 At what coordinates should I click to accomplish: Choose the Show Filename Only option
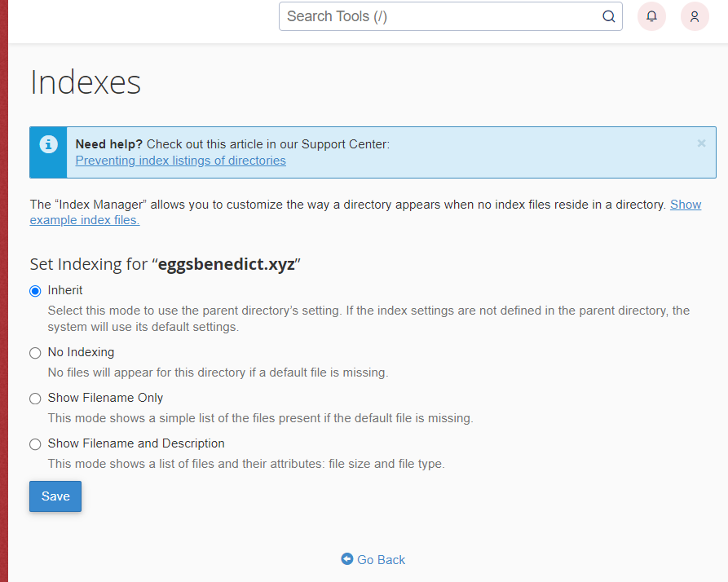click(x=35, y=399)
